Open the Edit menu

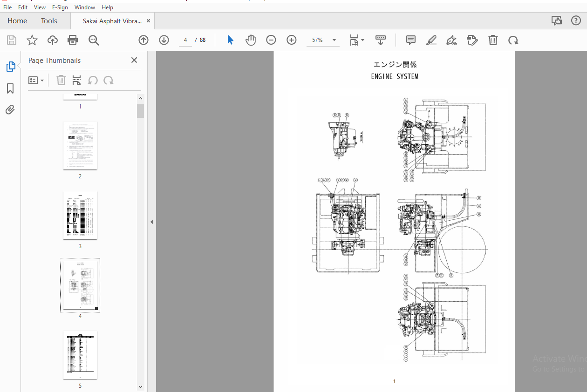click(23, 7)
